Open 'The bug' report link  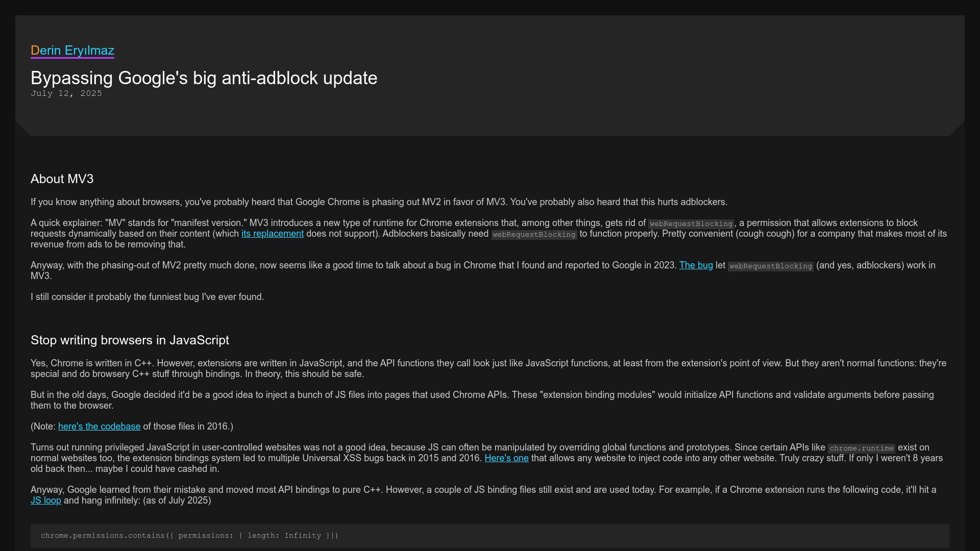(x=696, y=265)
